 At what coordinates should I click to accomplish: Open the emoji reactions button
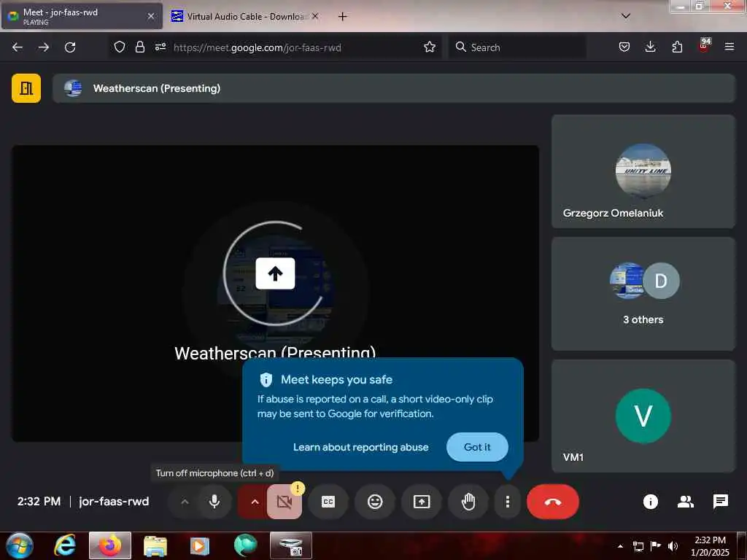(x=375, y=502)
